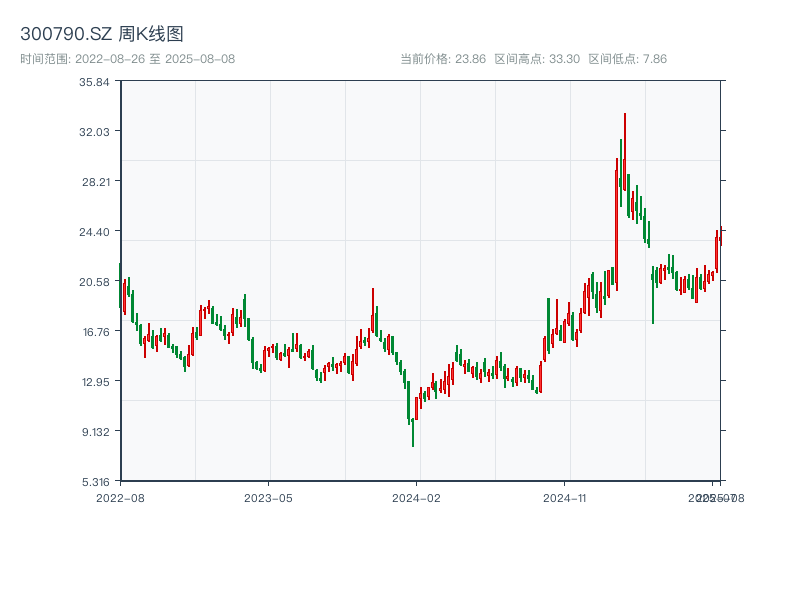800x600 pixels.
Task: Click y-axis value 32.03
Action: (94, 132)
